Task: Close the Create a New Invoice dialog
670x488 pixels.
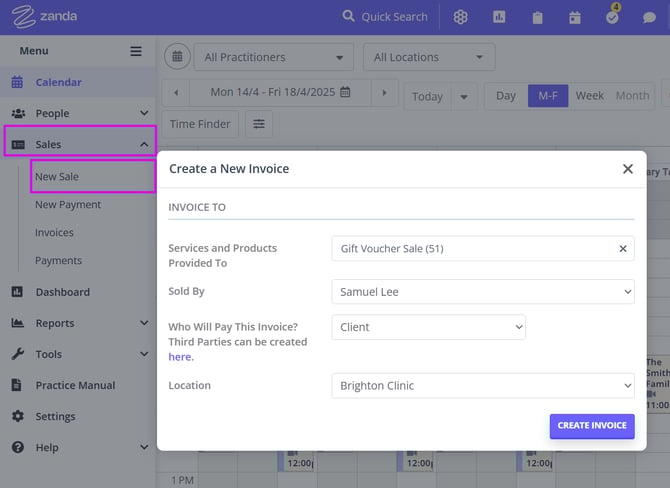Action: (x=627, y=169)
